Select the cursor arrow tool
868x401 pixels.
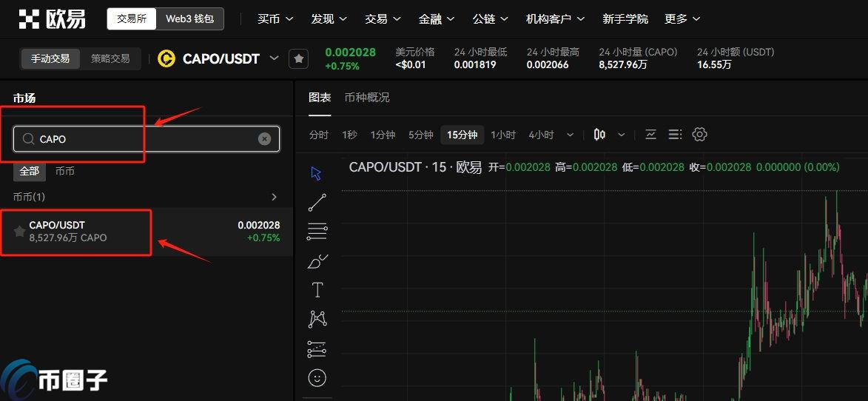[317, 174]
